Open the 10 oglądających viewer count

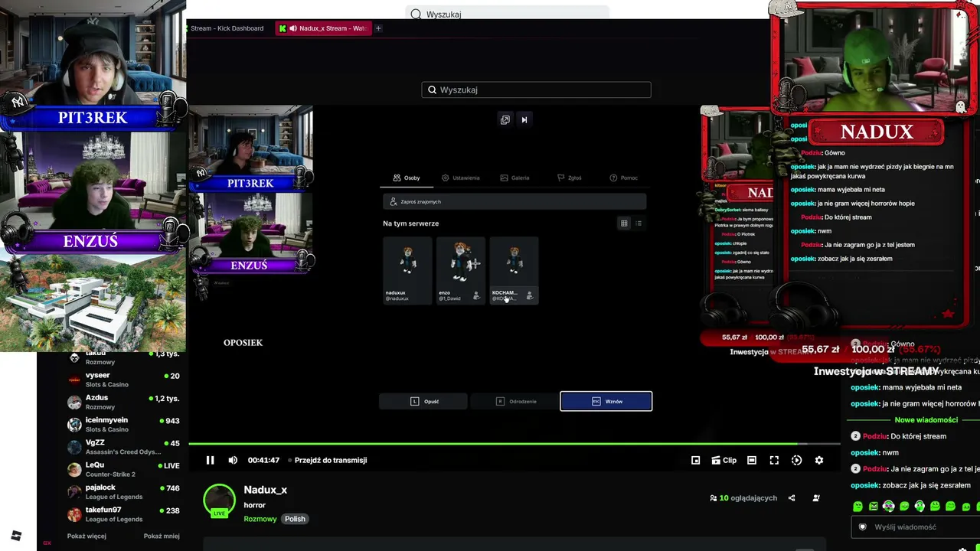743,498
